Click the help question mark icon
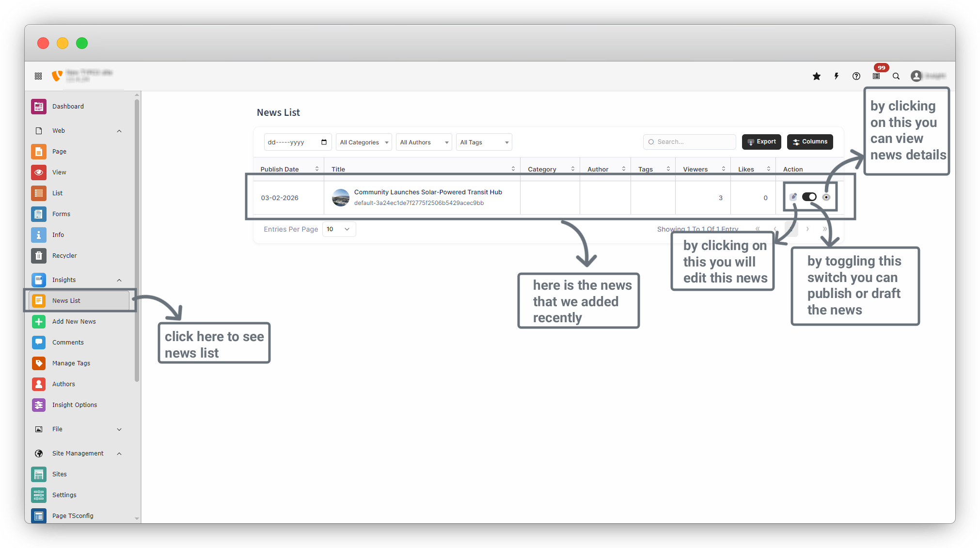This screenshot has height=548, width=980. pos(856,76)
